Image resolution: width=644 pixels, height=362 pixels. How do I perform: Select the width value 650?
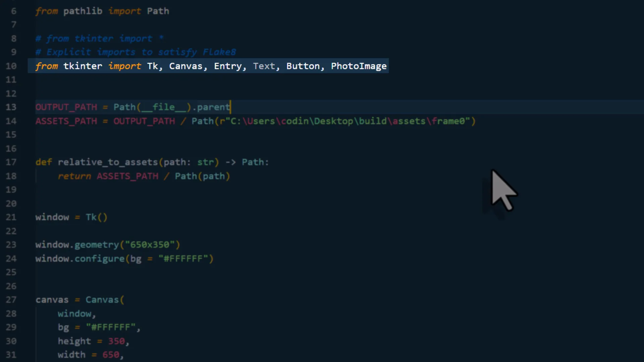[x=112, y=354]
